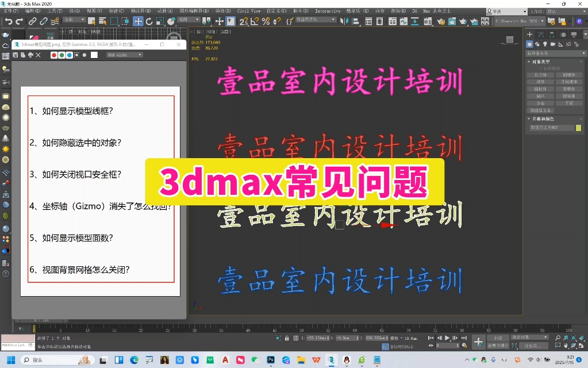This screenshot has width=588, height=368.
Task: Click the Teapot primitive button
Action: click(541, 103)
